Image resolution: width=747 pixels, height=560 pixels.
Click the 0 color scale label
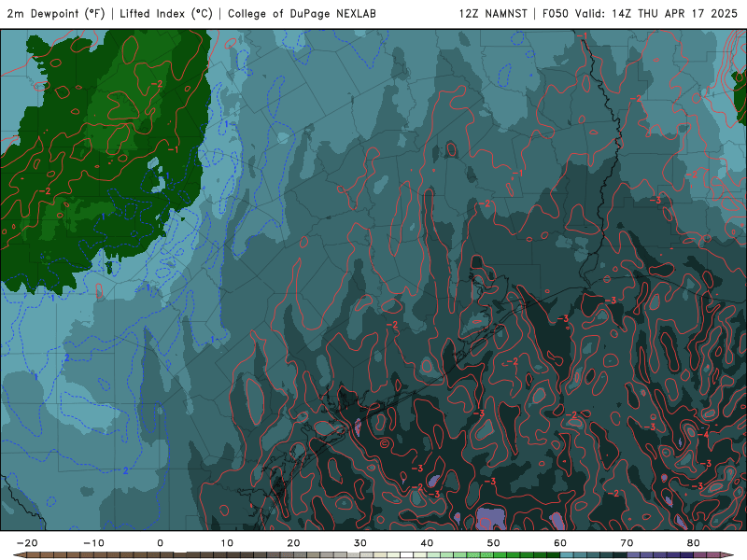click(160, 543)
